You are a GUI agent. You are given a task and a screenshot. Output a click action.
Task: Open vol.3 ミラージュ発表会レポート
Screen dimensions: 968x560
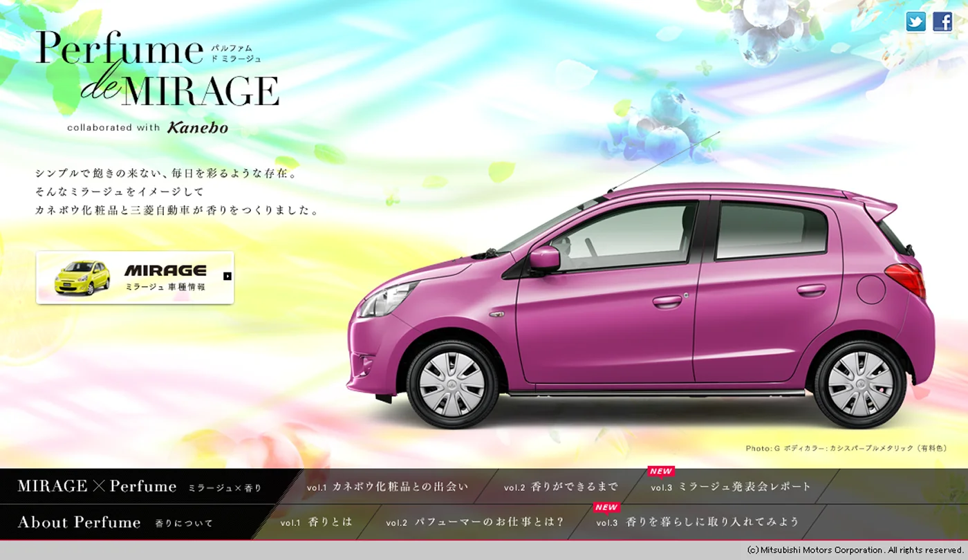pyautogui.click(x=731, y=487)
